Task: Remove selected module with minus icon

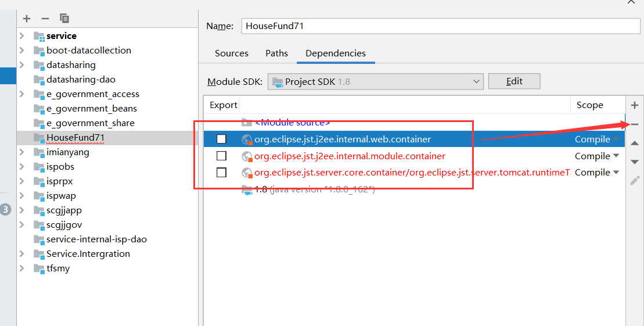Action: point(45,19)
